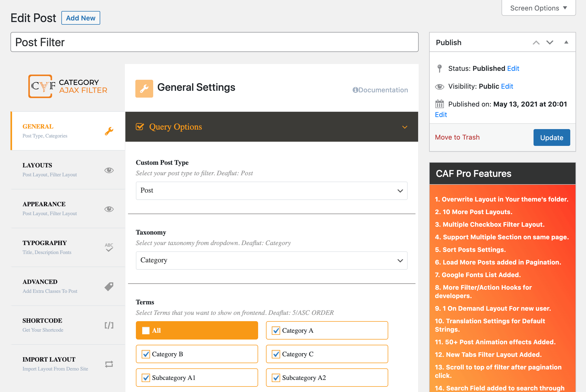586x392 pixels.
Task: Click the Post Filter title field
Action: tap(214, 42)
